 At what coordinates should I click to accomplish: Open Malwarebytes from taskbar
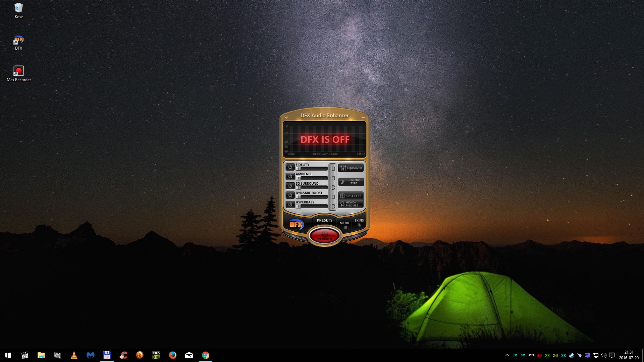pos(90,355)
